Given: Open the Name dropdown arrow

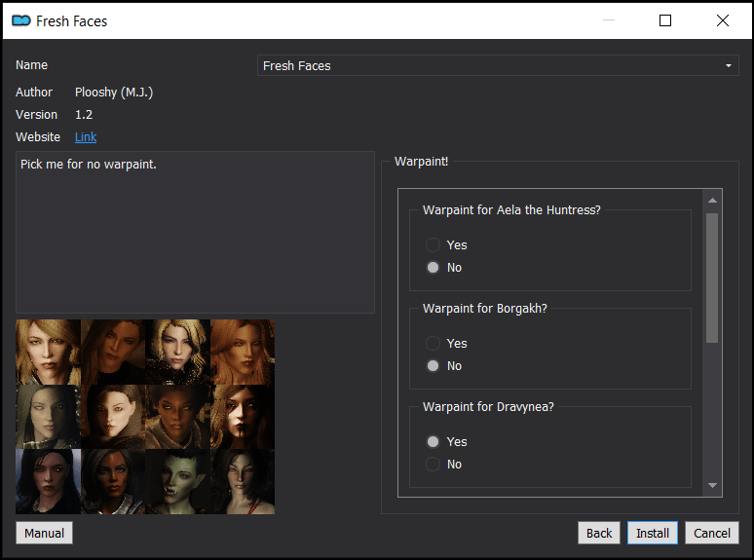Looking at the screenshot, I should (x=728, y=65).
